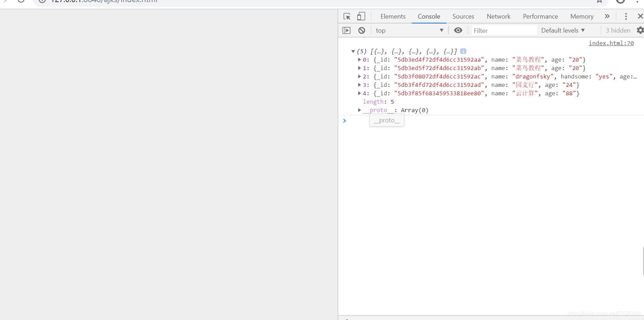
Task: Switch to the Network tab
Action: (x=499, y=16)
